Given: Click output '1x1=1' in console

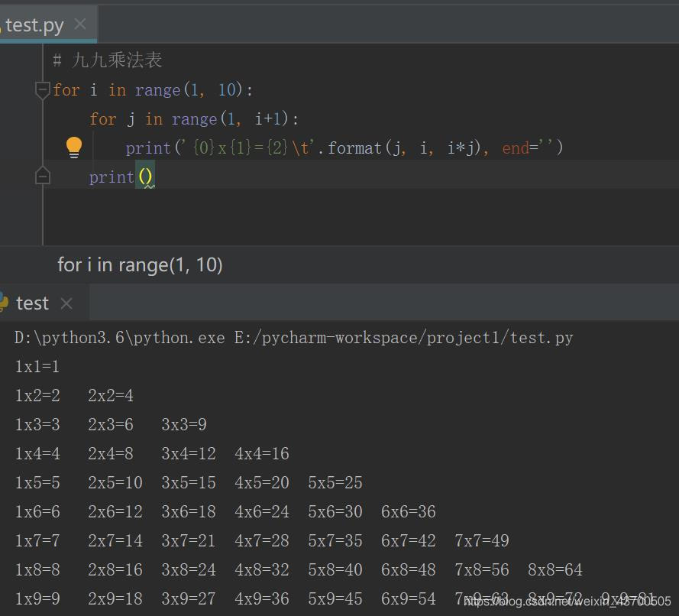Looking at the screenshot, I should (x=37, y=367).
